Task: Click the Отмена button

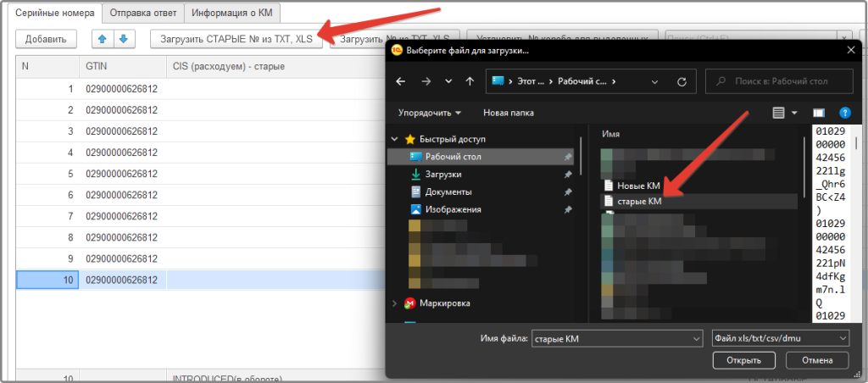Action: 817,360
